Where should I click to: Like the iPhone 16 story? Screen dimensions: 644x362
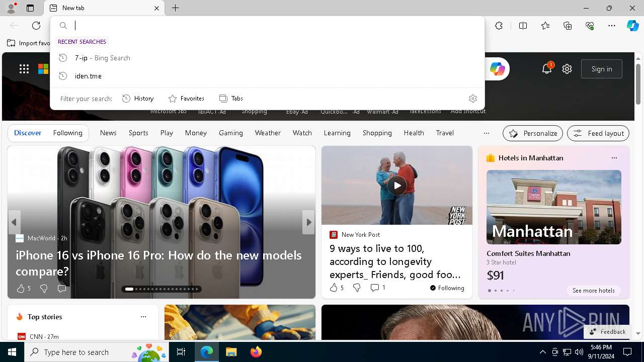pyautogui.click(x=23, y=289)
